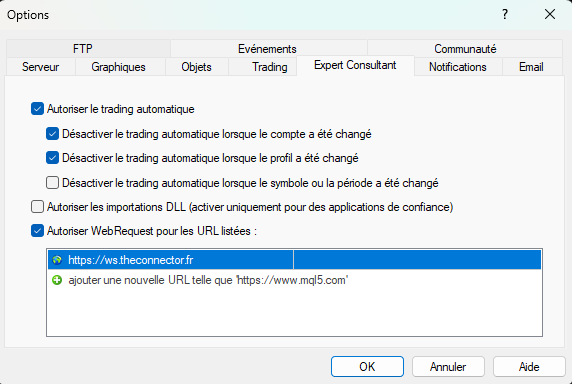Switch to the Serveur tab
Viewport: 572px width, 384px height.
pyautogui.click(x=40, y=67)
